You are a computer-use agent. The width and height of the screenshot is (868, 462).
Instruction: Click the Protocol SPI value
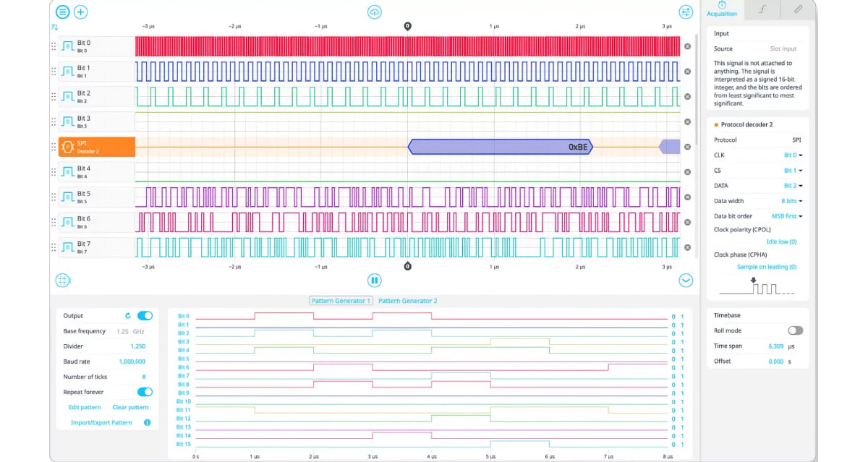click(796, 140)
